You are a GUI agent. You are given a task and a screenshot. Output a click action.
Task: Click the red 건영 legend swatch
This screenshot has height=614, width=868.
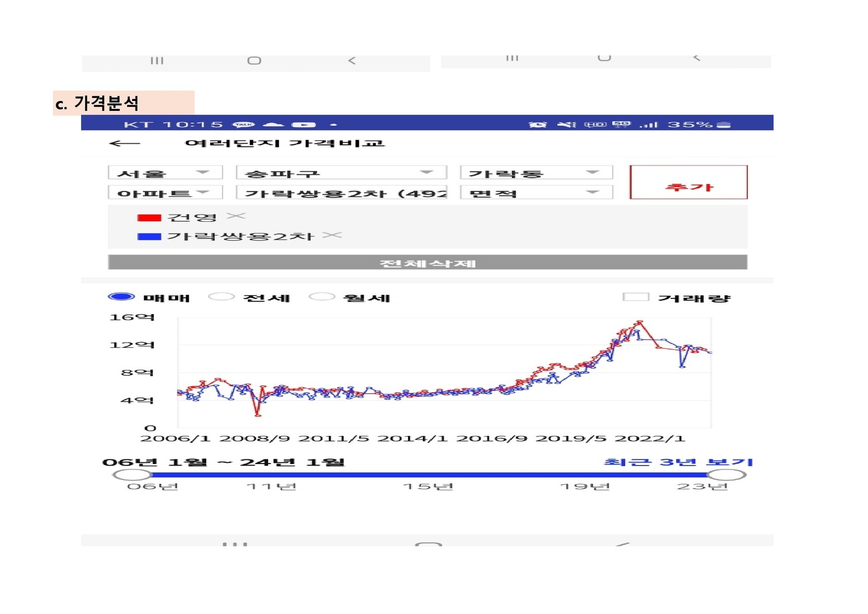click(149, 218)
